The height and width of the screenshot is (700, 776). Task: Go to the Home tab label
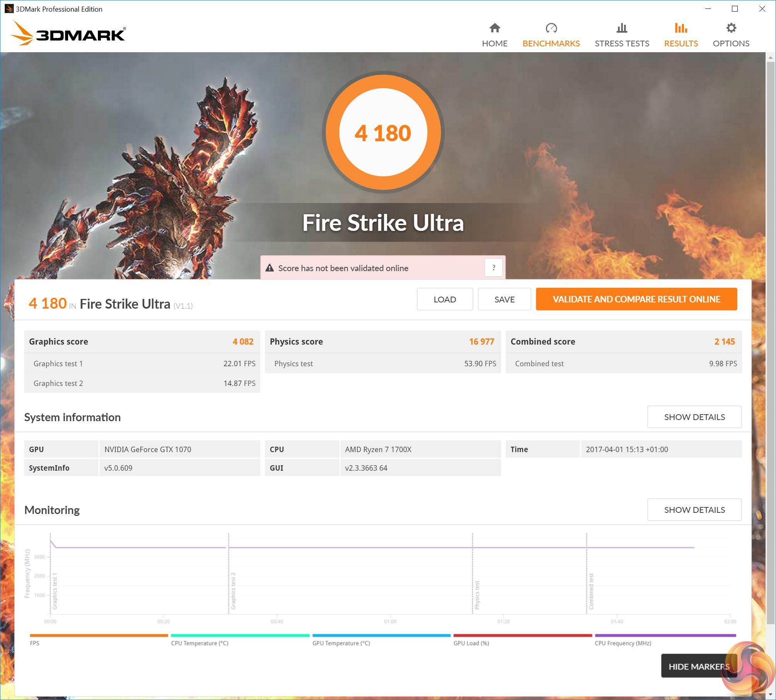point(494,43)
